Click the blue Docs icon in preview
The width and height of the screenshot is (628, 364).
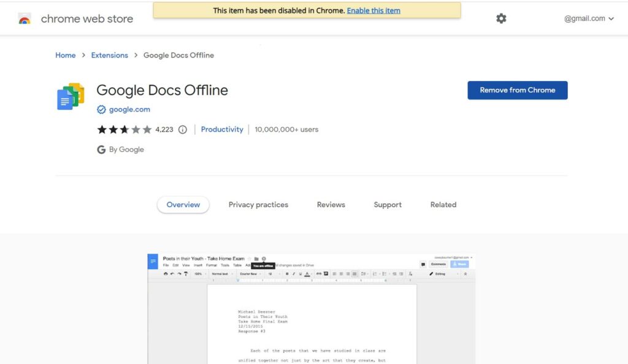[153, 261]
